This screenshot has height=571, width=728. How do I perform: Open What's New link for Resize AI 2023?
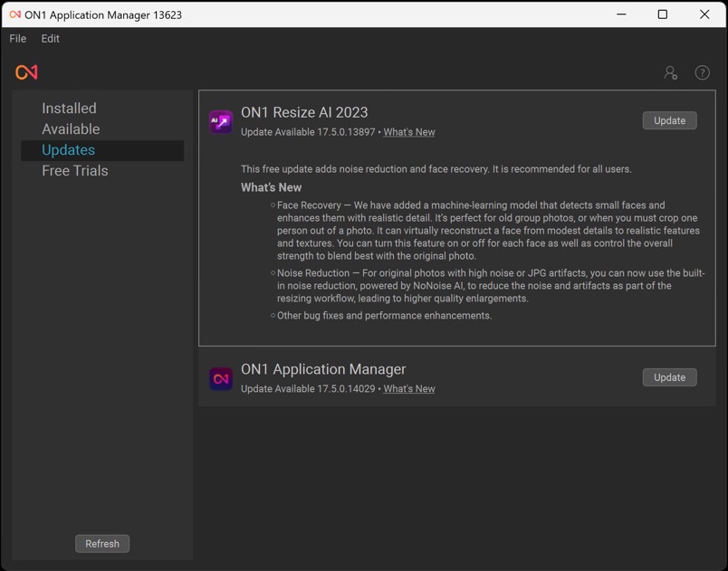[x=409, y=132]
